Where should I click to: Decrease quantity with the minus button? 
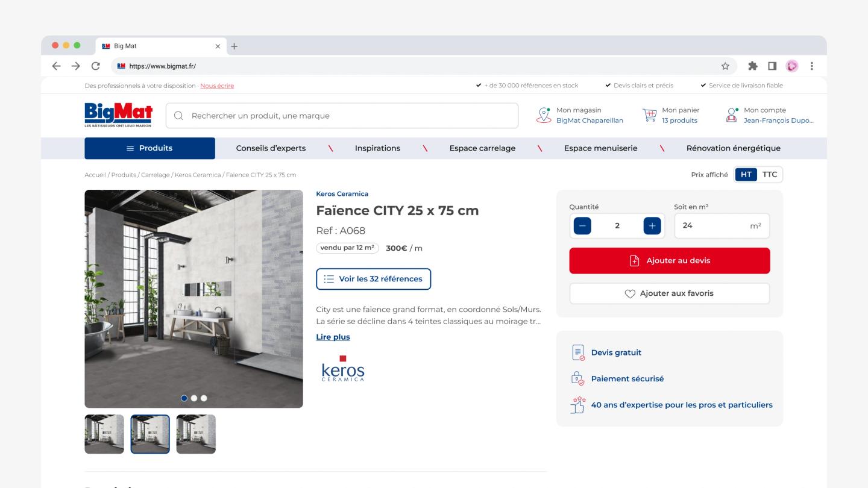click(582, 226)
